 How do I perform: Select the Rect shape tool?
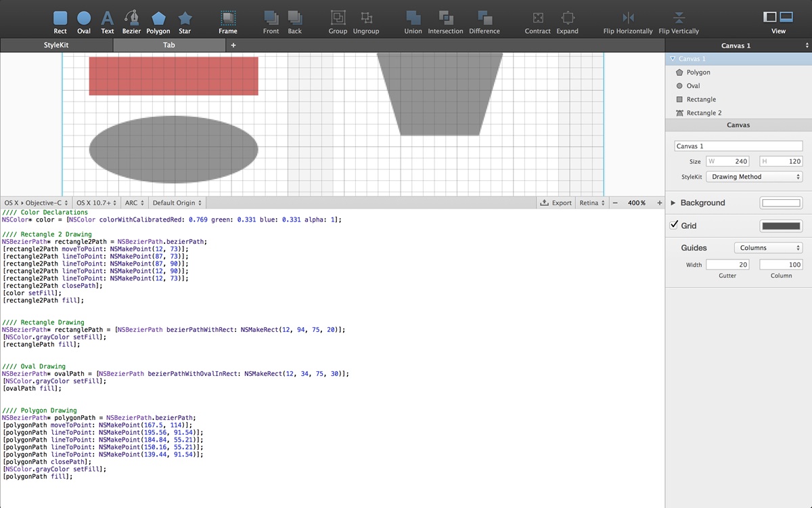coord(60,22)
